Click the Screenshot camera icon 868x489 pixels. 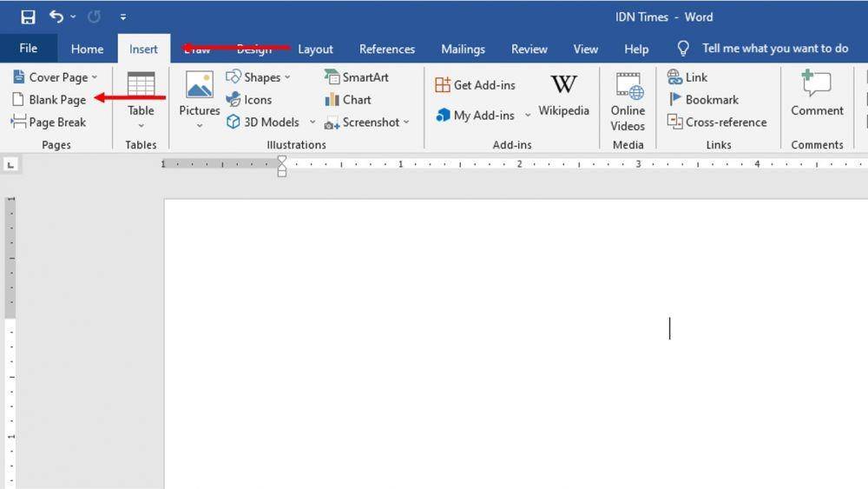click(332, 123)
